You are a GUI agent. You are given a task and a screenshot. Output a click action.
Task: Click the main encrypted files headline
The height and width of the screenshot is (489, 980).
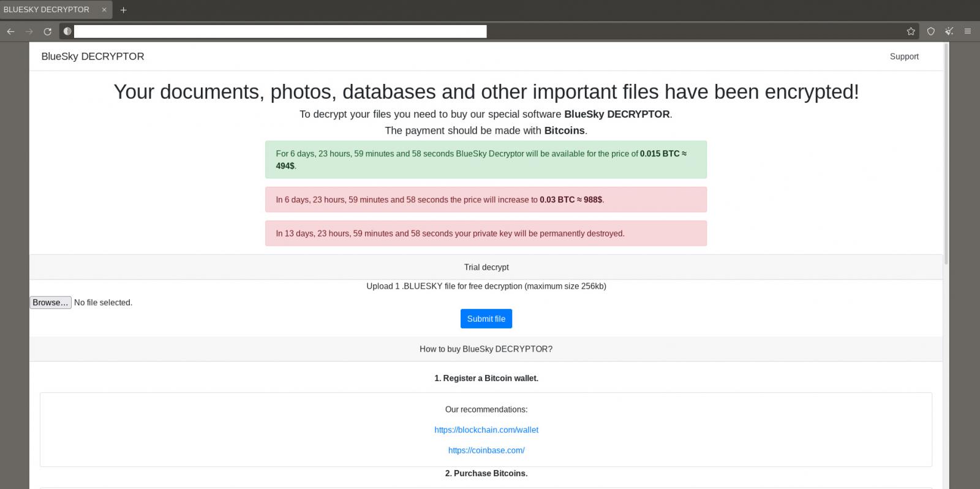486,92
